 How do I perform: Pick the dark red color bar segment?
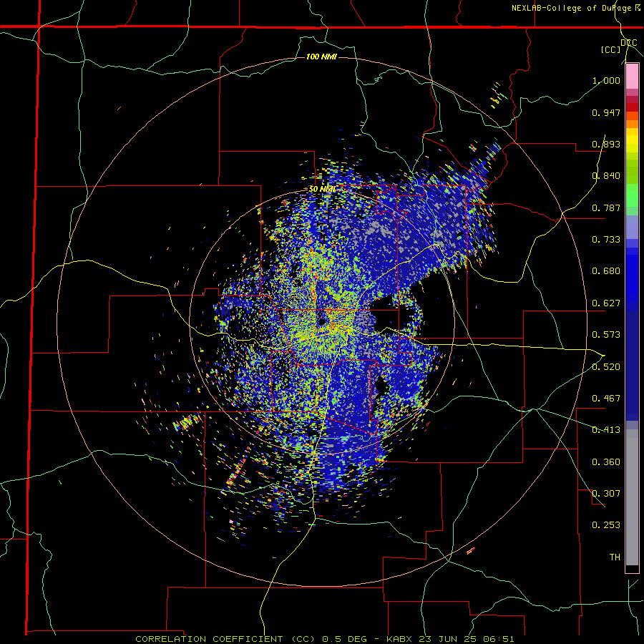tap(632, 107)
